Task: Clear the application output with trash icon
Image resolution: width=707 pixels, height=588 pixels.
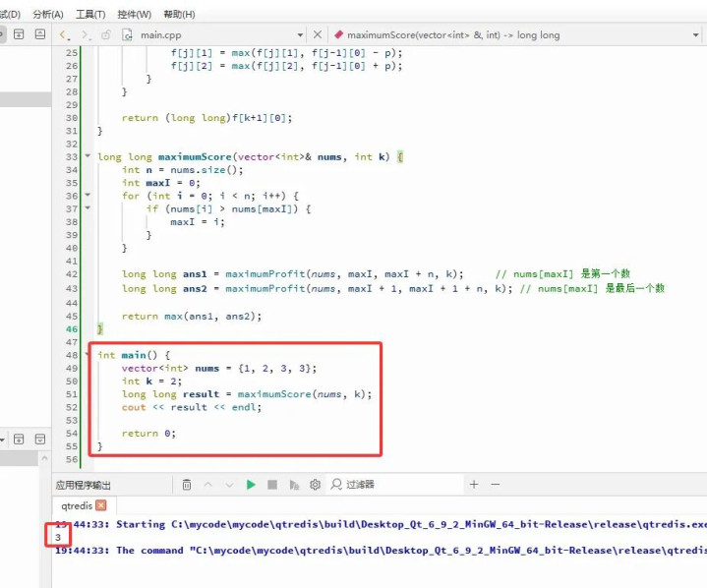Action: 187,485
